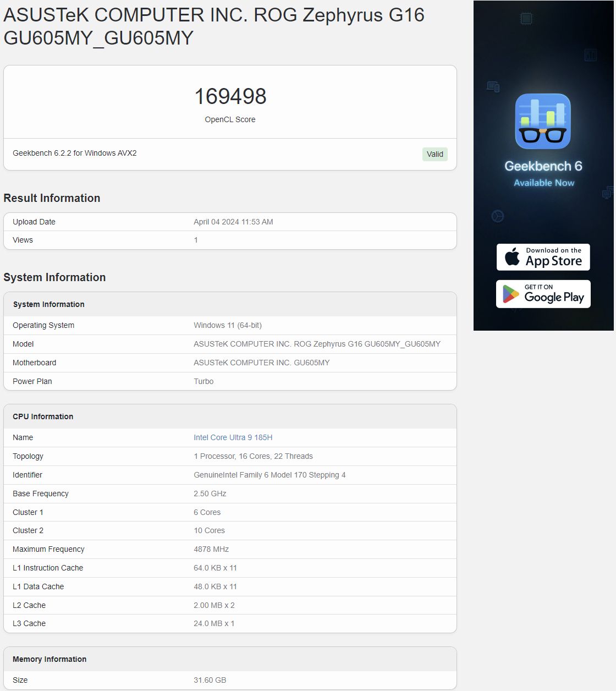Screen dimensions: 616x691
Task: Click the Base Frequency row label
Action: tap(41, 493)
